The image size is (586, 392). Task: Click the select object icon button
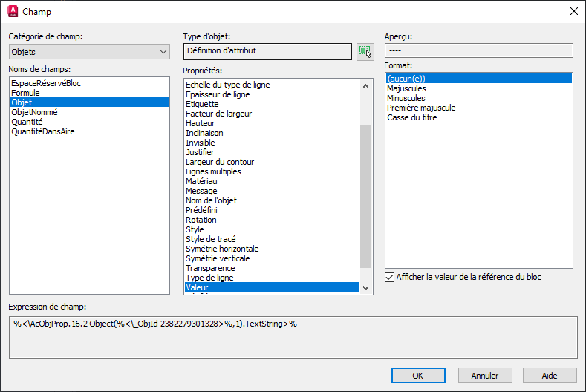tap(365, 51)
